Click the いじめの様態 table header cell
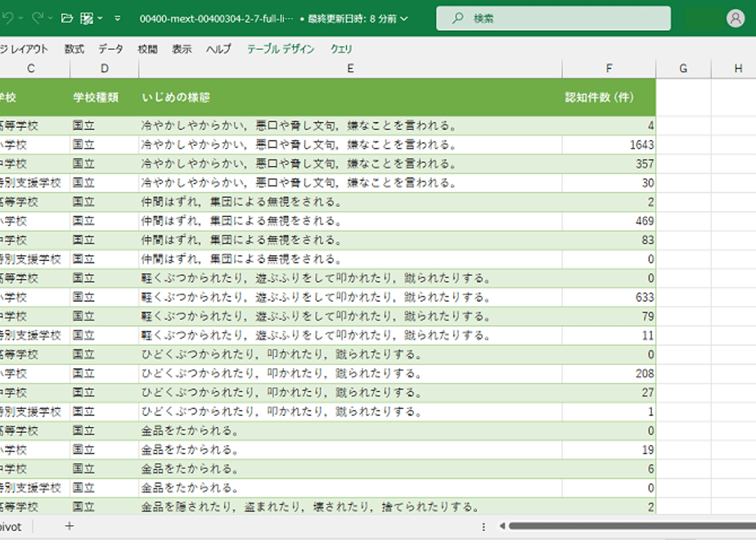The height and width of the screenshot is (540, 756). (350, 97)
